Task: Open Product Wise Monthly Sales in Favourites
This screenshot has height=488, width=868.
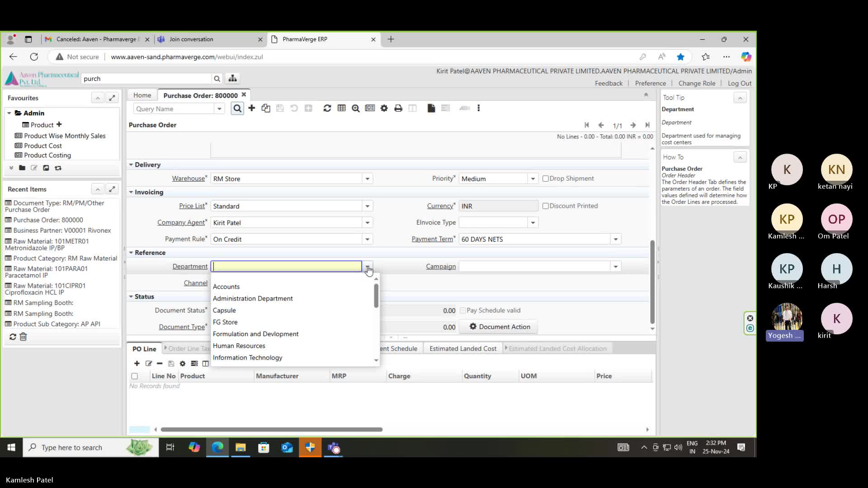Action: [x=65, y=136]
